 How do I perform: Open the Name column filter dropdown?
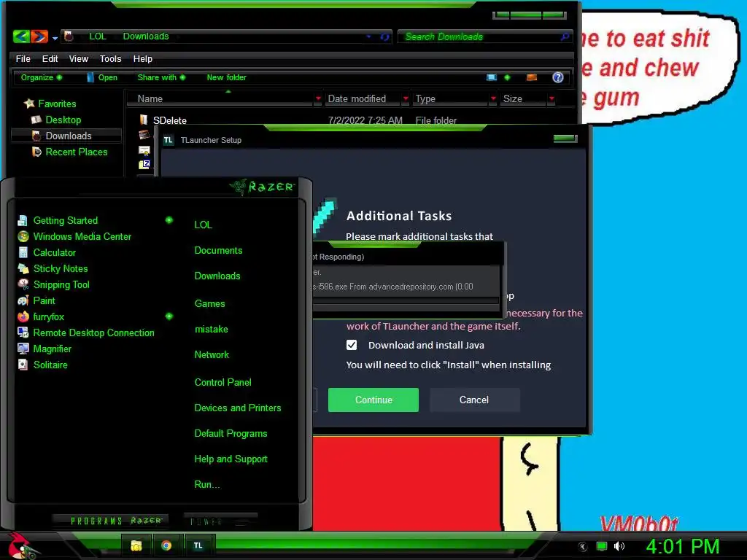coord(318,98)
